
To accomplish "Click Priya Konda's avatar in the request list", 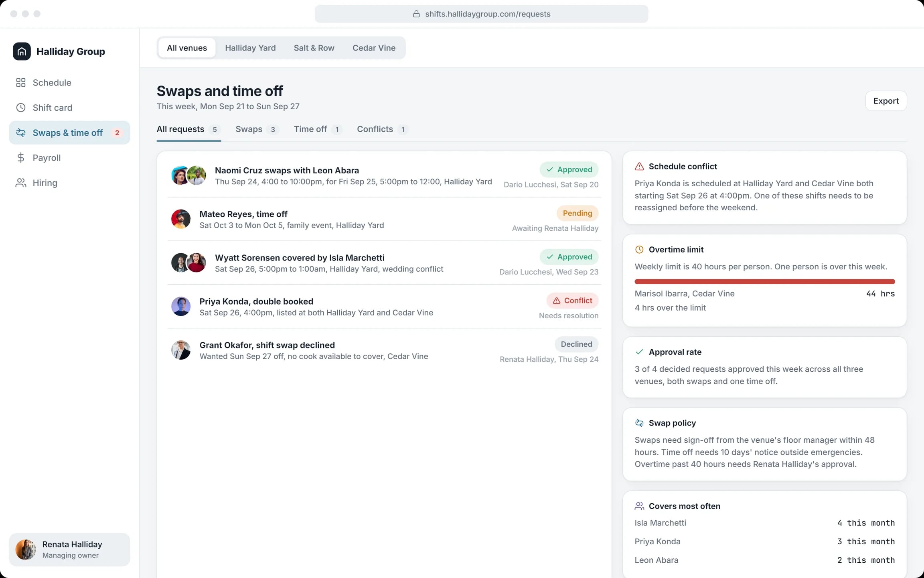I will pos(181,307).
